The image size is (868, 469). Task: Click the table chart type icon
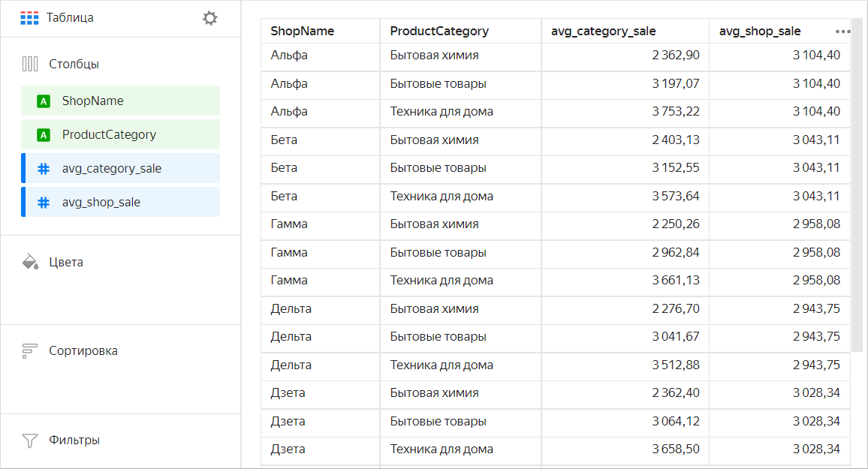(29, 18)
